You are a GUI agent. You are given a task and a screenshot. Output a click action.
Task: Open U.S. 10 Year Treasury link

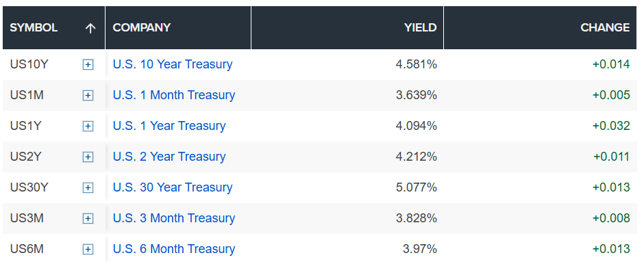pos(173,64)
